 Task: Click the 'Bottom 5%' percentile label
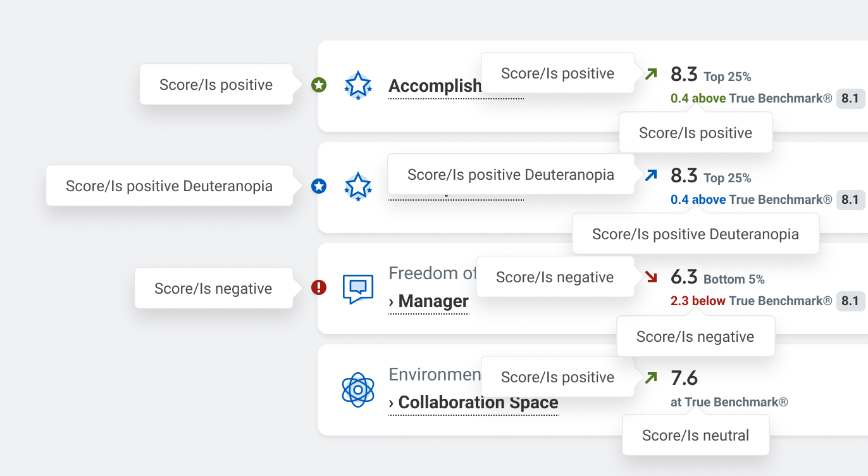[734, 279]
